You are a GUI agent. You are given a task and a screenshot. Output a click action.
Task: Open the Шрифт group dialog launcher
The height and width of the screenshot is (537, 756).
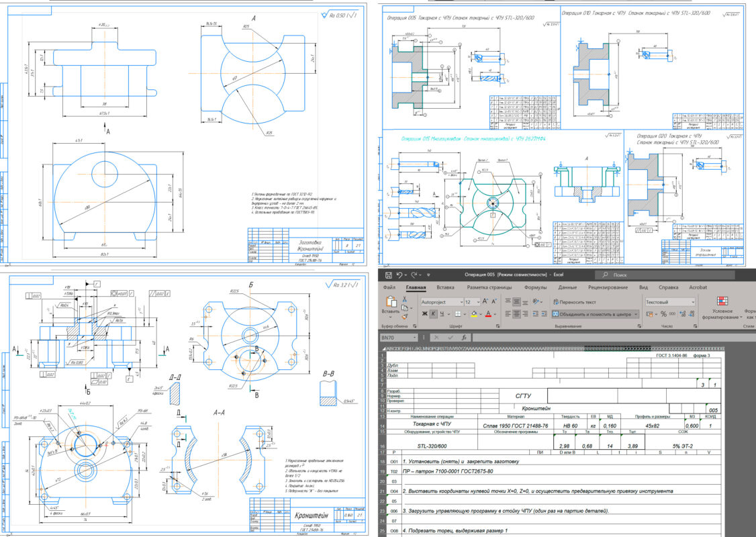click(497, 326)
